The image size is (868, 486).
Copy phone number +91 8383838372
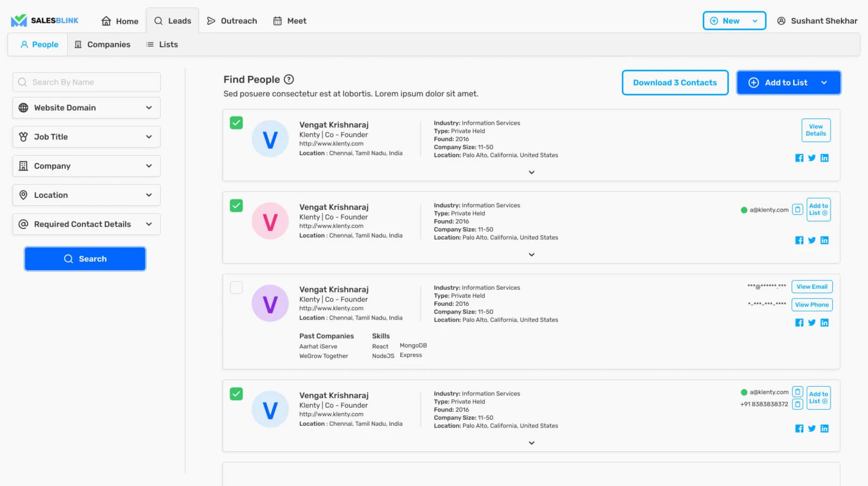click(x=797, y=404)
